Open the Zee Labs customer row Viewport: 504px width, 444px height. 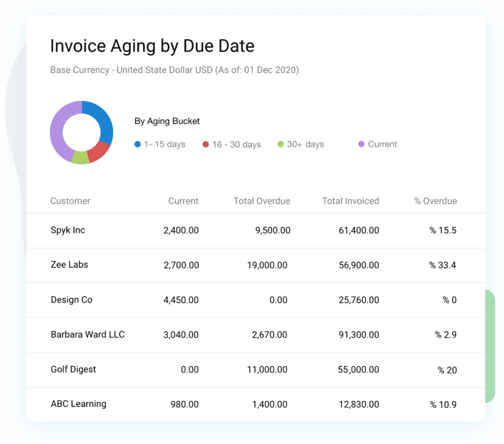(x=69, y=265)
